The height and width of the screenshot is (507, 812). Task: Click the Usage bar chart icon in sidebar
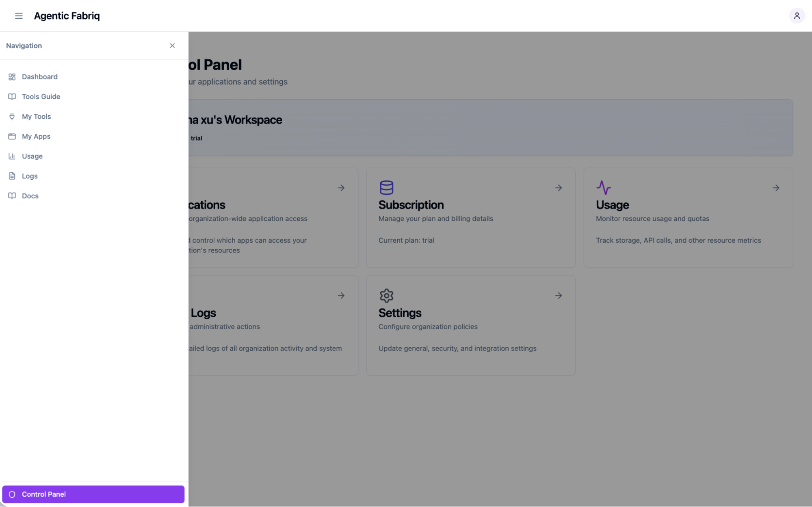[12, 156]
